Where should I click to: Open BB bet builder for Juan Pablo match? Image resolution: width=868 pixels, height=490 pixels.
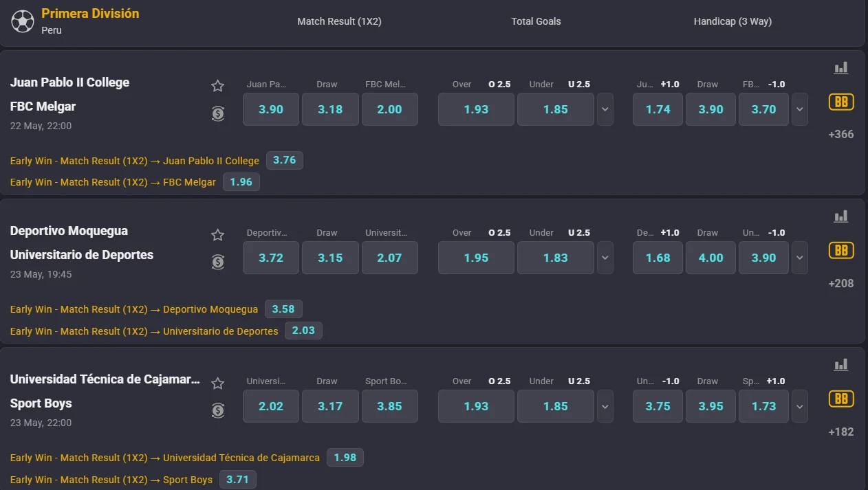pos(841,102)
